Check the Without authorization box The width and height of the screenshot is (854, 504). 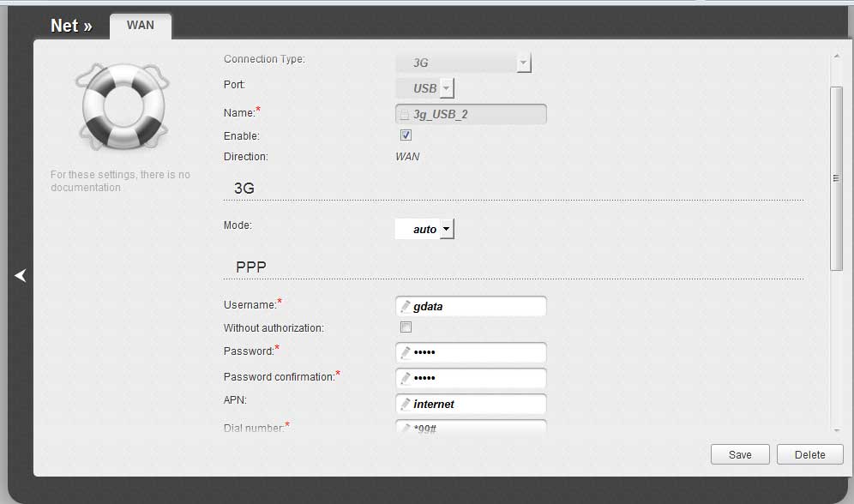[406, 327]
